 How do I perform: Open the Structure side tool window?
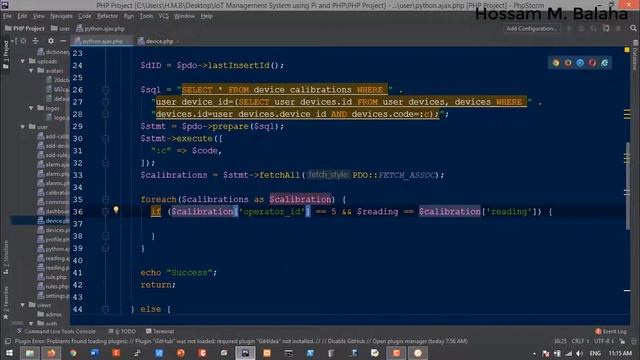point(6,258)
